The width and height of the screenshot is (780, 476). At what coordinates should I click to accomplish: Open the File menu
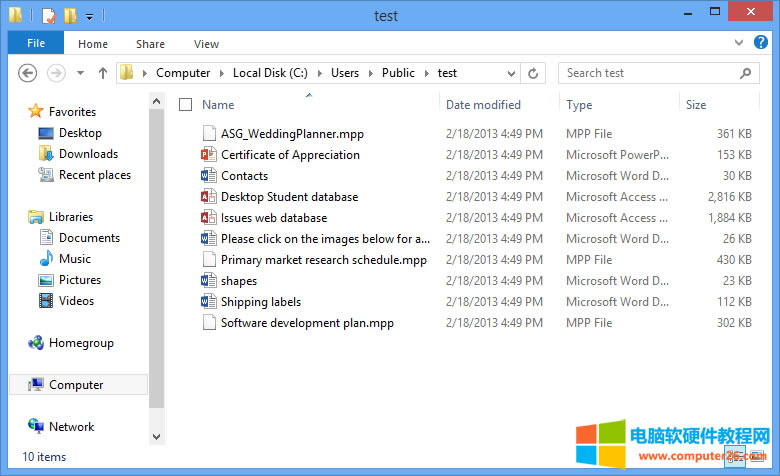click(x=36, y=44)
